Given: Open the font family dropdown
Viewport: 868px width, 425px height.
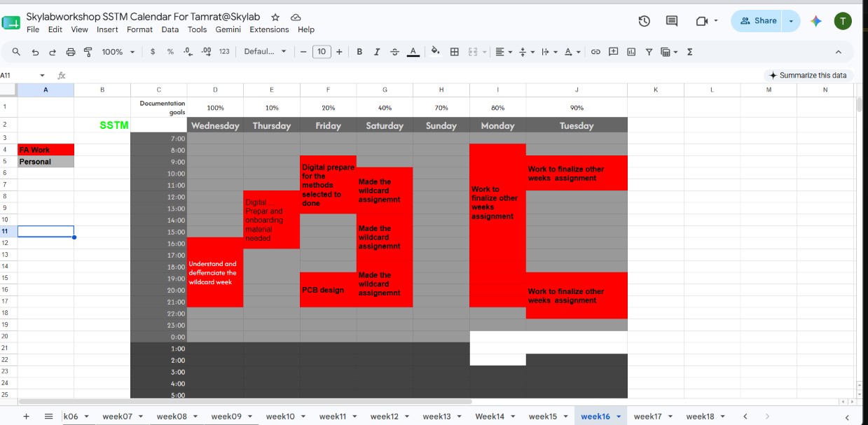Looking at the screenshot, I should coord(266,52).
